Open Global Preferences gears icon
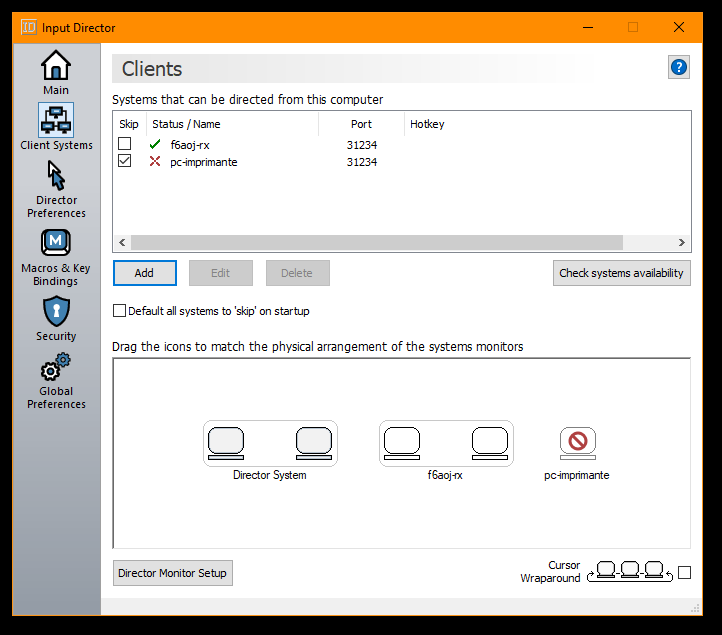Screen dimensions: 722x635 point(56,367)
